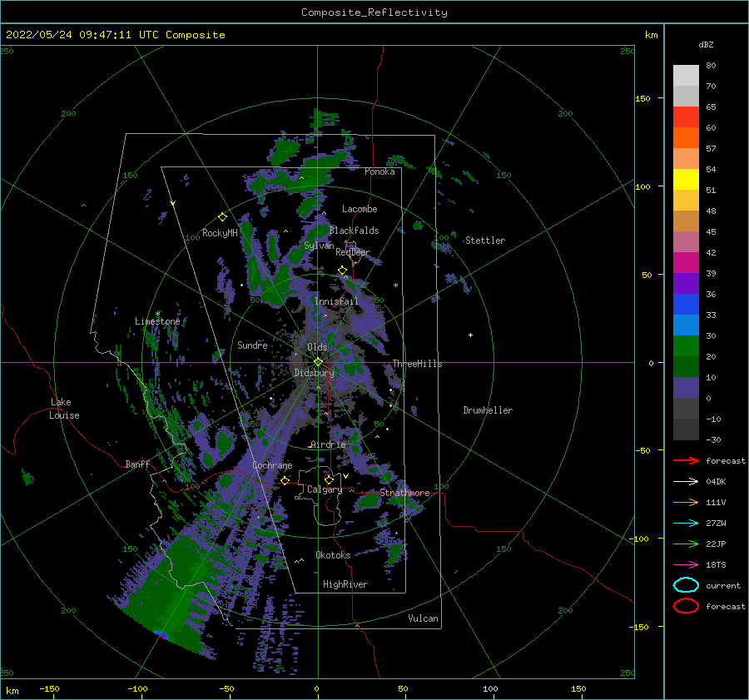The width and height of the screenshot is (749, 700).
Task: Click the Cochrane label
Action: tap(272, 465)
